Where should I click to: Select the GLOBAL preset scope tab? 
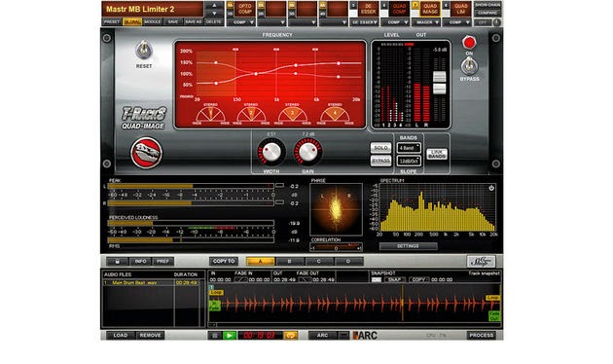click(132, 21)
